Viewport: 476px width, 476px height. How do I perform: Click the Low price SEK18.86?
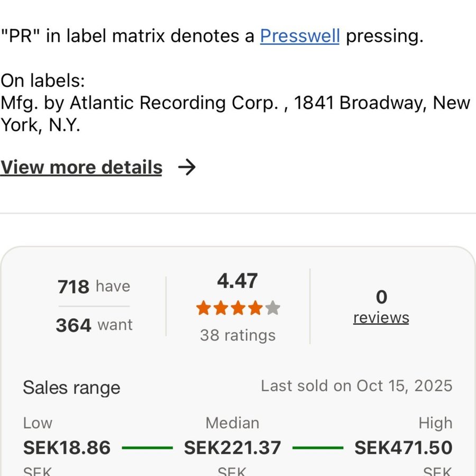(x=67, y=448)
